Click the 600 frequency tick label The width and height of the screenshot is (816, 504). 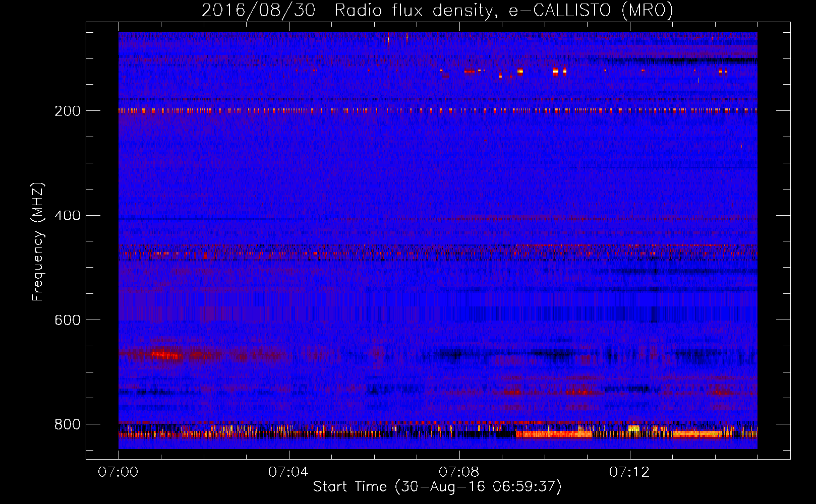pos(68,320)
